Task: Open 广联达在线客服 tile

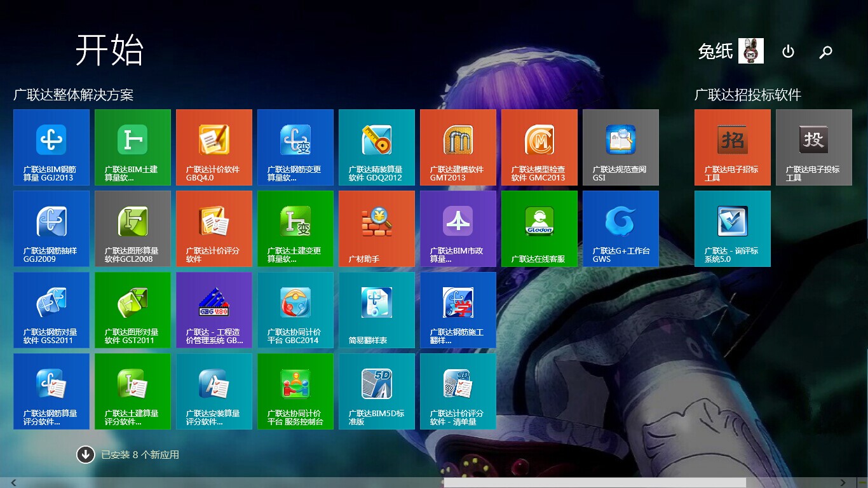Action: click(539, 229)
